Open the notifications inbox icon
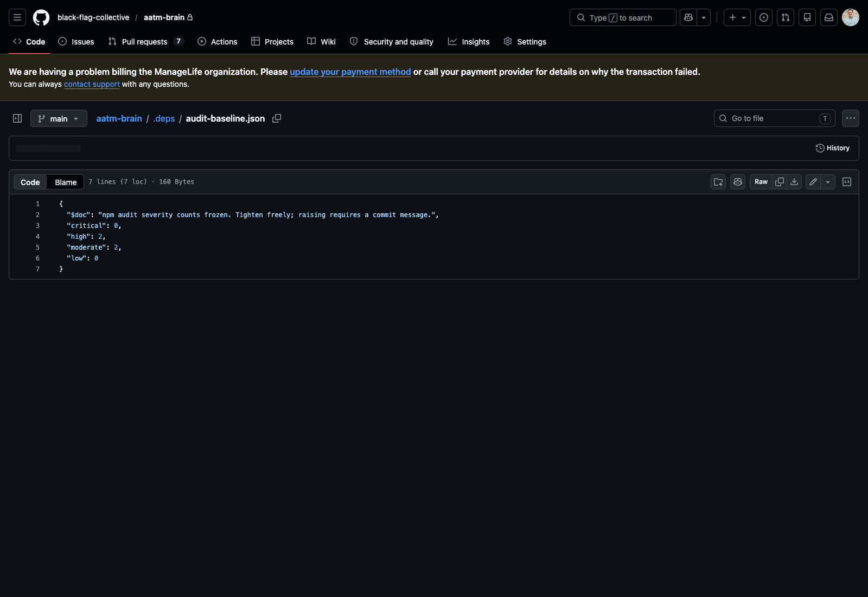The image size is (868, 597). pyautogui.click(x=829, y=17)
